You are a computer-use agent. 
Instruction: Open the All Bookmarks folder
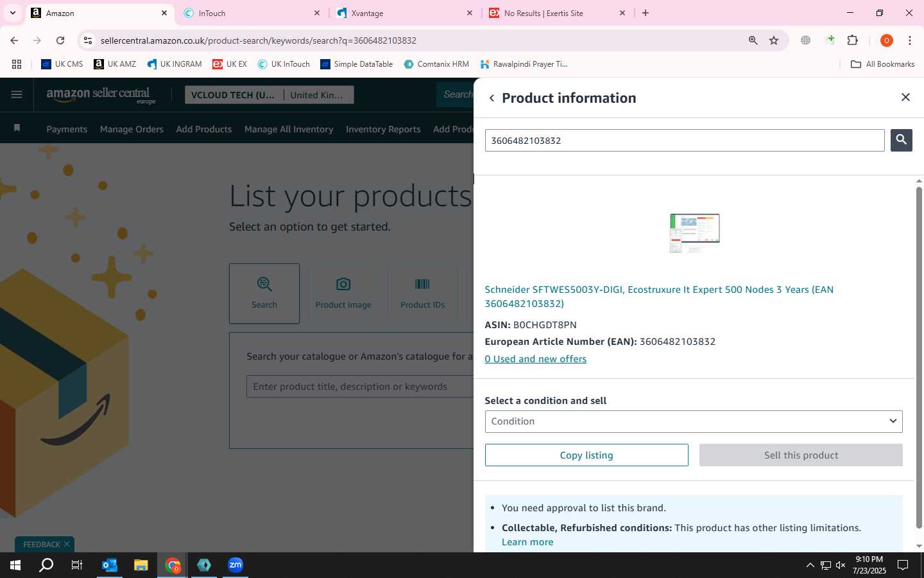882,64
